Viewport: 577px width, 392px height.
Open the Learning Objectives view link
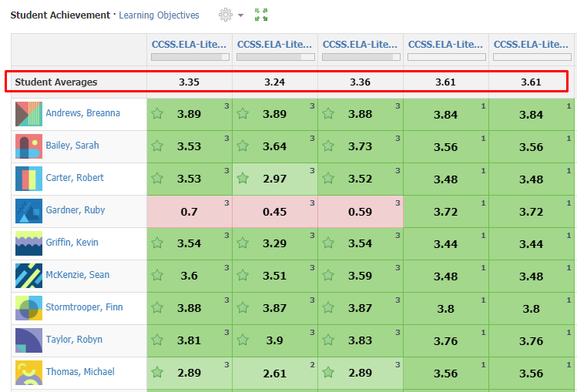pos(159,15)
